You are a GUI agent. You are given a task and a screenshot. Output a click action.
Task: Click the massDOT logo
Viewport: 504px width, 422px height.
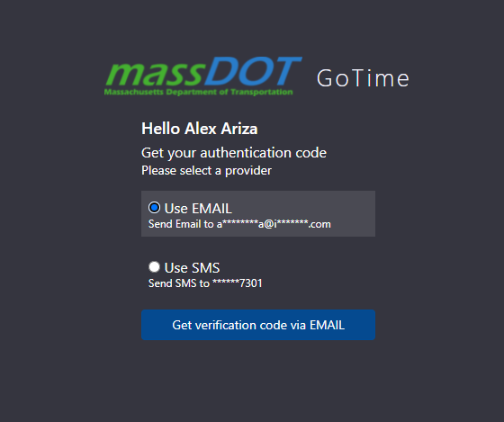[x=202, y=76]
